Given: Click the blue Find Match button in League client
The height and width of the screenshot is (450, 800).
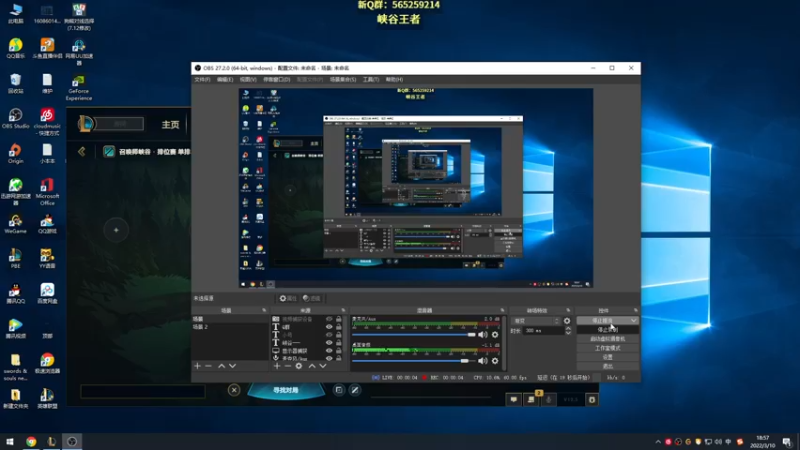Looking at the screenshot, I should pos(286,390).
